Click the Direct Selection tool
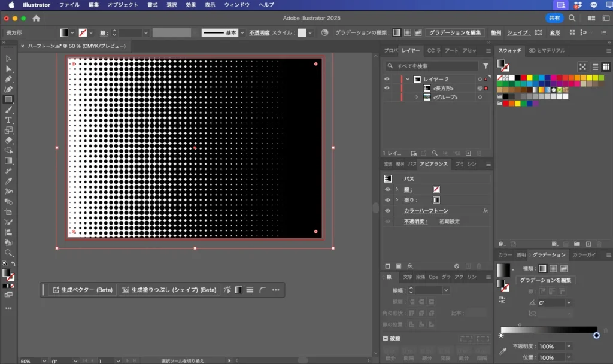The height and width of the screenshot is (364, 613). click(8, 69)
